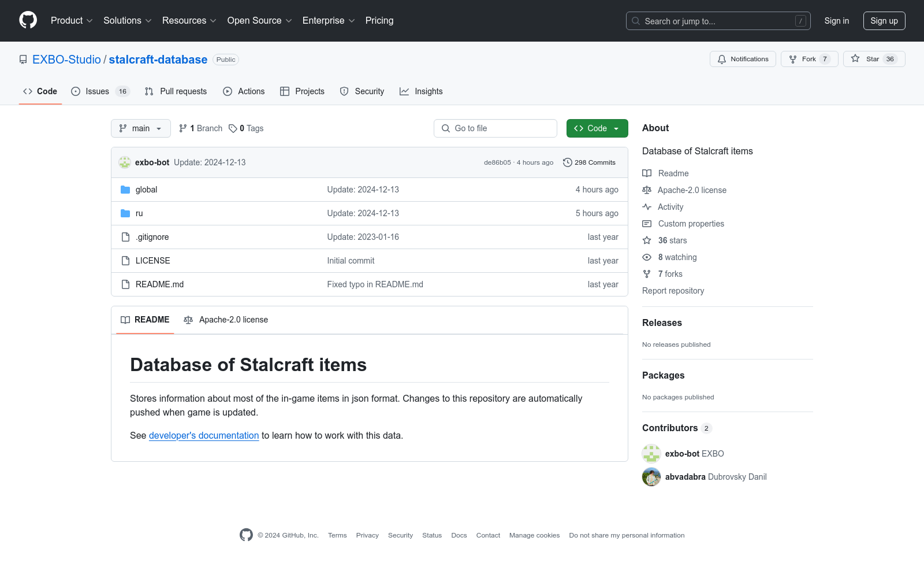Click the star icon beside 36 stars
924x578 pixels.
click(x=647, y=240)
